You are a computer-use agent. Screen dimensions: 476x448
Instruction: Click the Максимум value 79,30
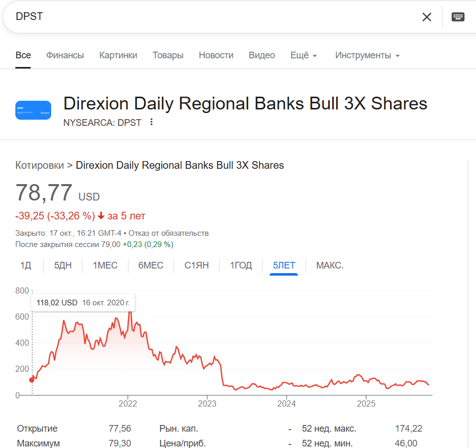pos(120,443)
